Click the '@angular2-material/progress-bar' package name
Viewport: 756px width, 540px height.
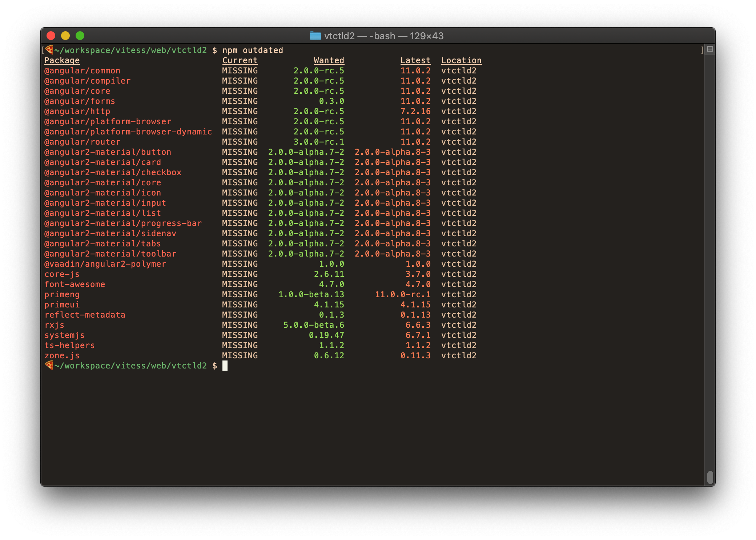[123, 223]
